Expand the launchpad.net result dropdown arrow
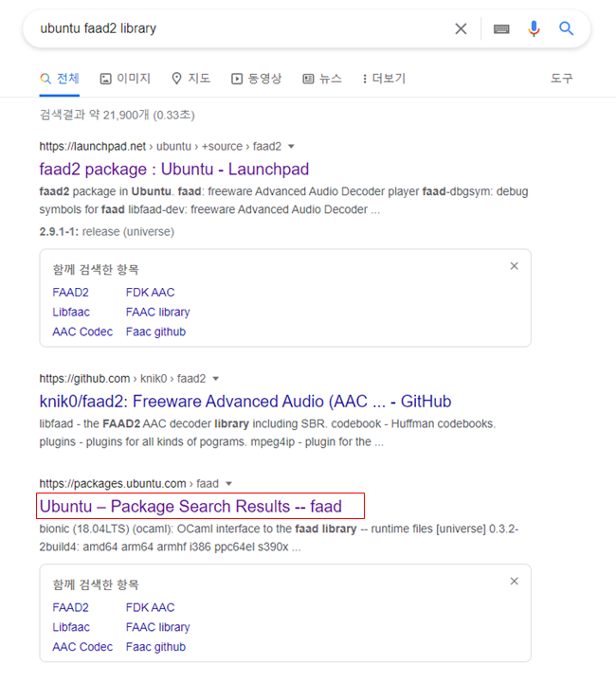The height and width of the screenshot is (682, 616). point(291,147)
